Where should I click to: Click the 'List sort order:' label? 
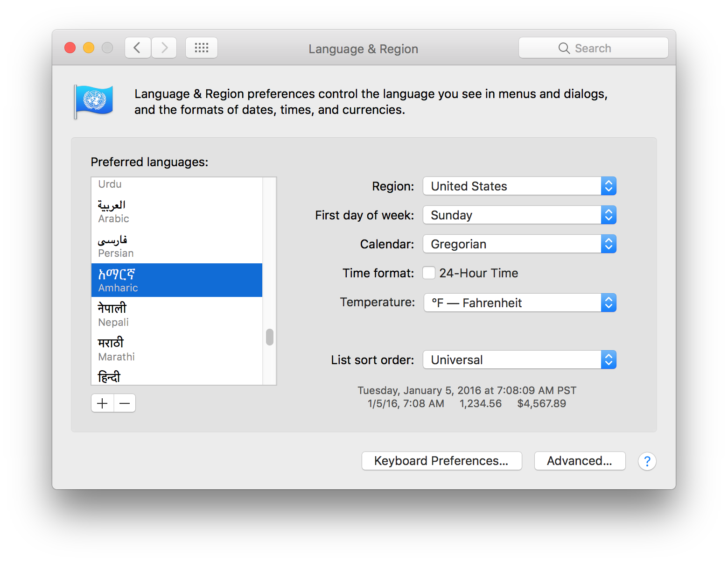(372, 360)
